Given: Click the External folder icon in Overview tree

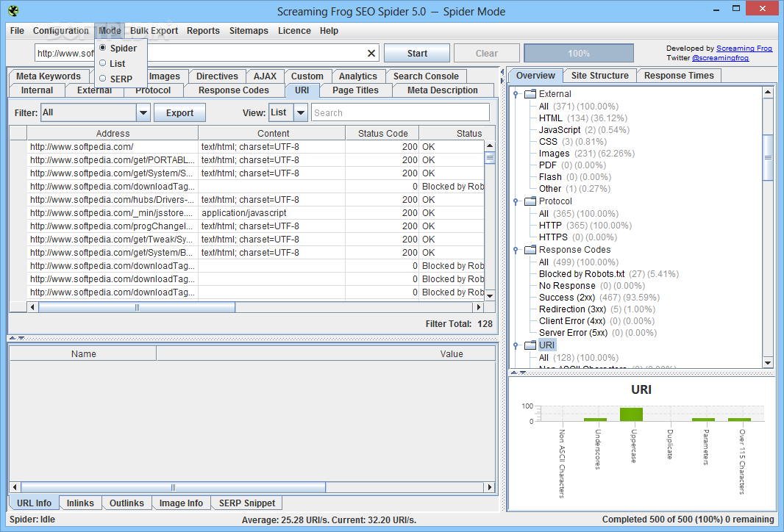Looking at the screenshot, I should pos(530,94).
